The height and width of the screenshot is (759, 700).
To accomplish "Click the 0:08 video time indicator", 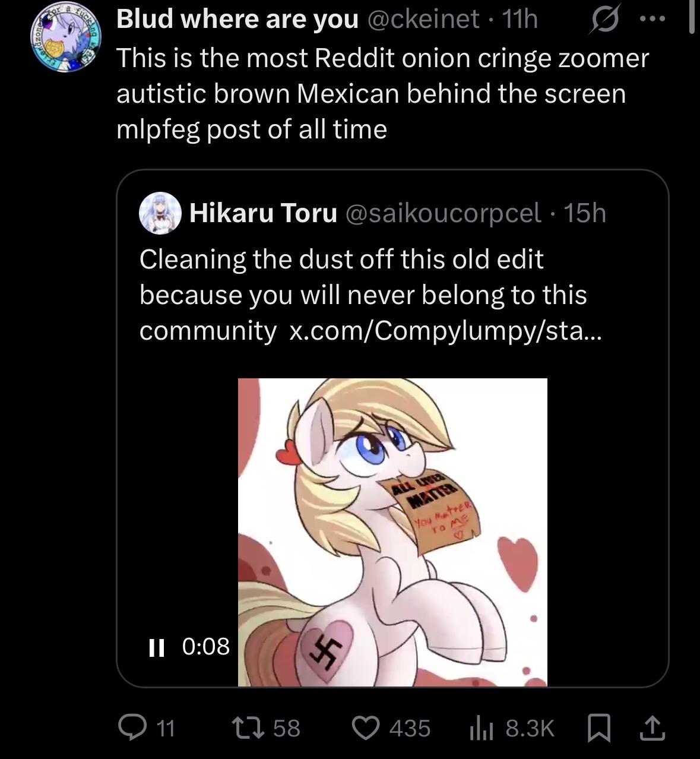I will click(x=205, y=646).
